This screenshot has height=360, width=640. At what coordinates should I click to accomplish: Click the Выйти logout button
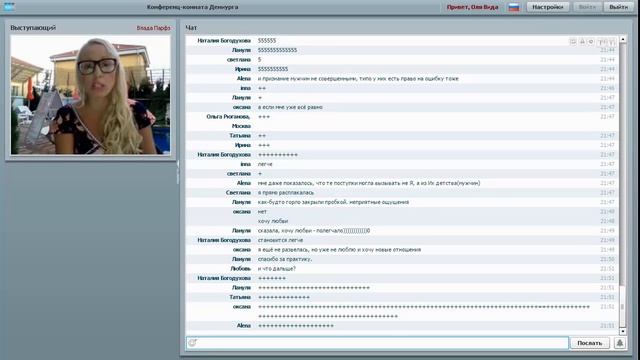pyautogui.click(x=618, y=7)
